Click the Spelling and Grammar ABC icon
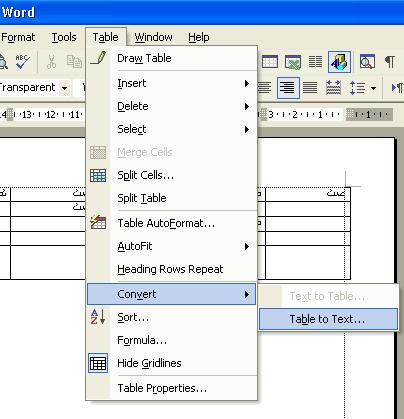This screenshot has width=404, height=419. point(22,62)
